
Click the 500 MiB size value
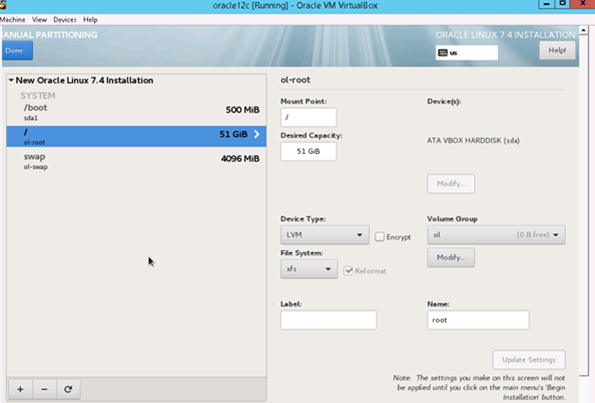pyautogui.click(x=243, y=110)
